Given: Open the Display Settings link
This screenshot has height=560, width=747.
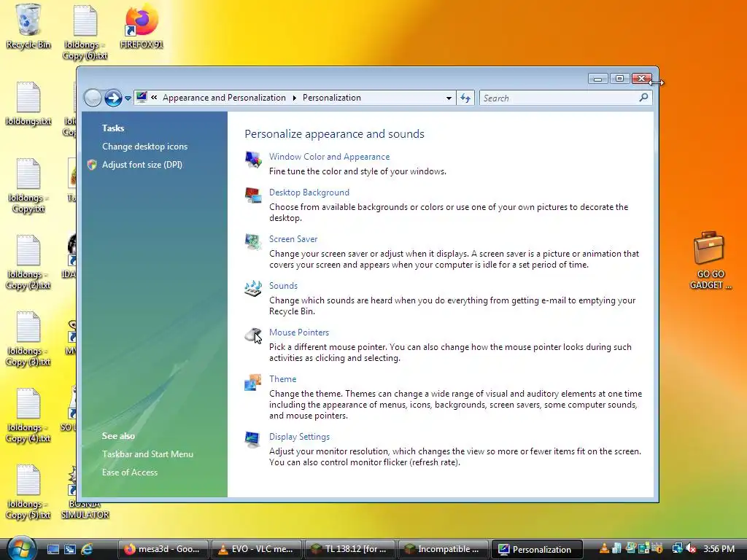Looking at the screenshot, I should click(x=299, y=437).
